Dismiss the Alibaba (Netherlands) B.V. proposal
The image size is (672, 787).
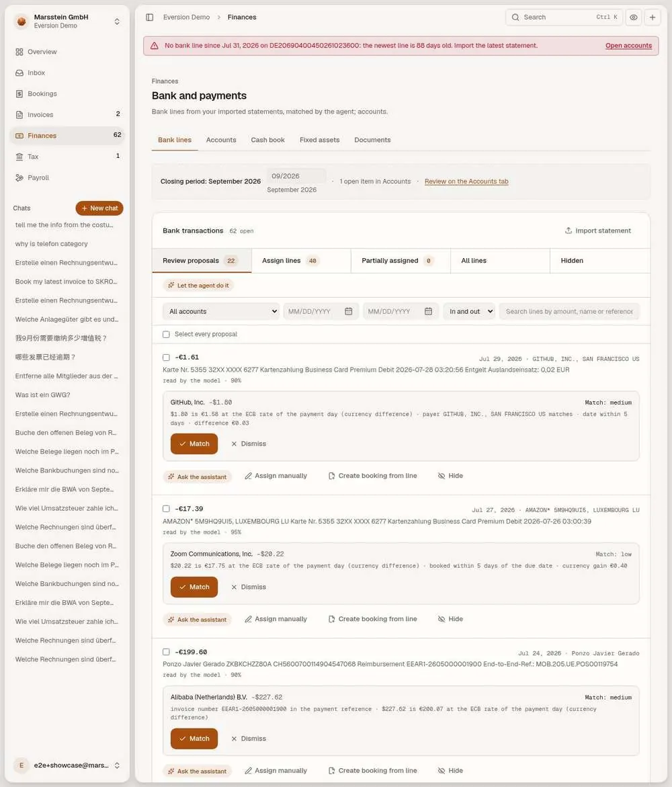[249, 739]
